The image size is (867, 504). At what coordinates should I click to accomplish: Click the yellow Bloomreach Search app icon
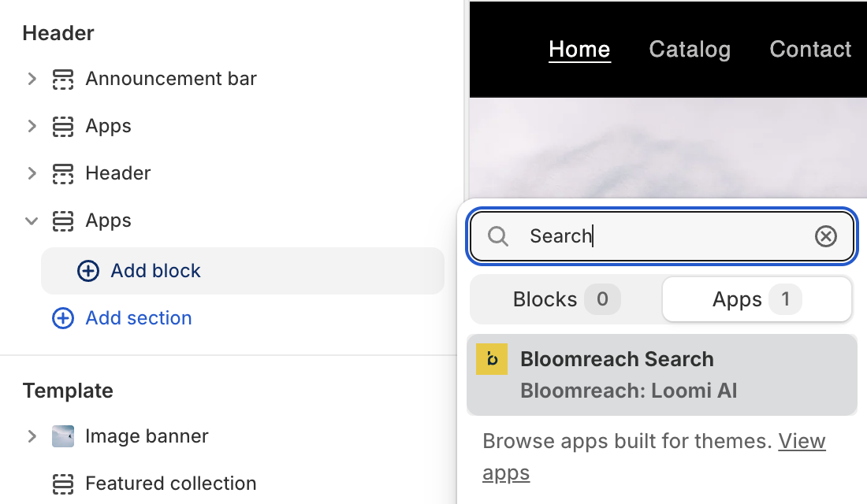493,359
